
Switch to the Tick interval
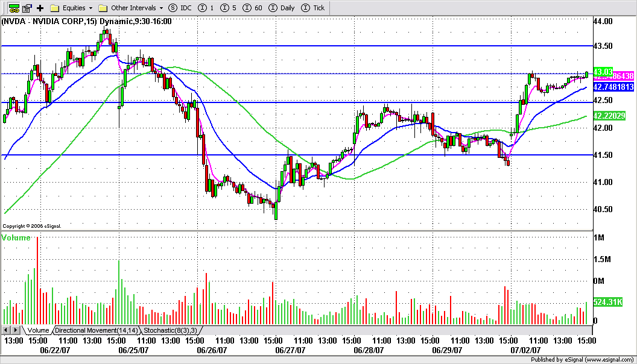313,8
